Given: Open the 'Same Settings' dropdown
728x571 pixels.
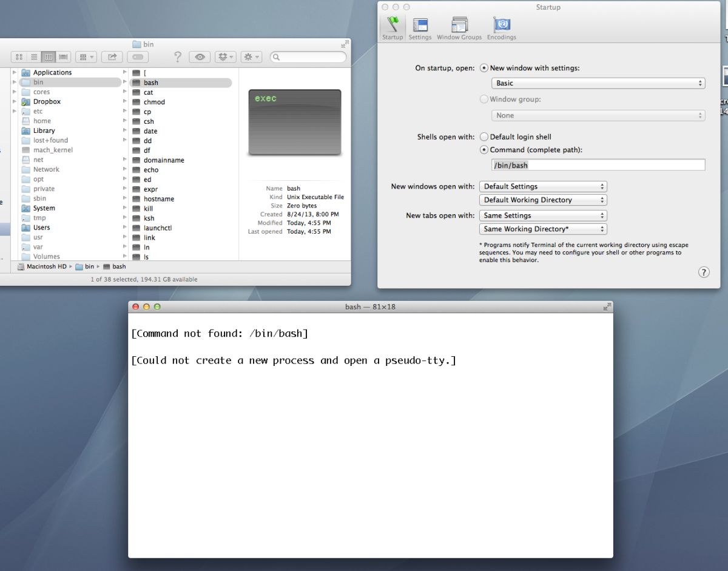Looking at the screenshot, I should click(543, 215).
